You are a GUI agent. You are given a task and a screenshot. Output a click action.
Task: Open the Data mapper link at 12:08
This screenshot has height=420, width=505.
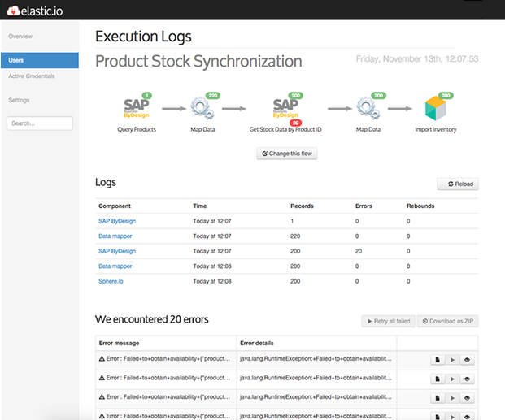115,266
